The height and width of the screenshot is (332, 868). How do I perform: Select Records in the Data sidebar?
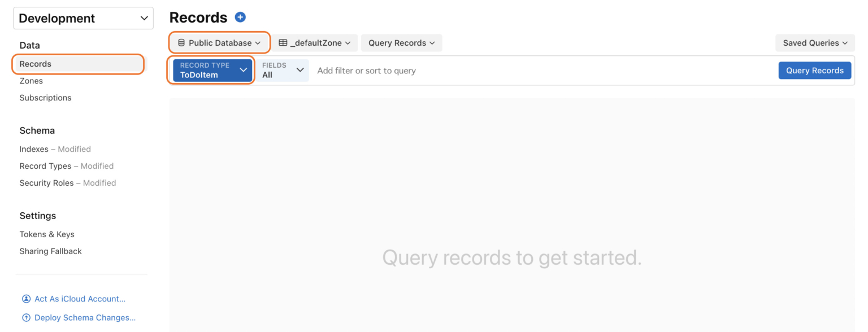(36, 64)
